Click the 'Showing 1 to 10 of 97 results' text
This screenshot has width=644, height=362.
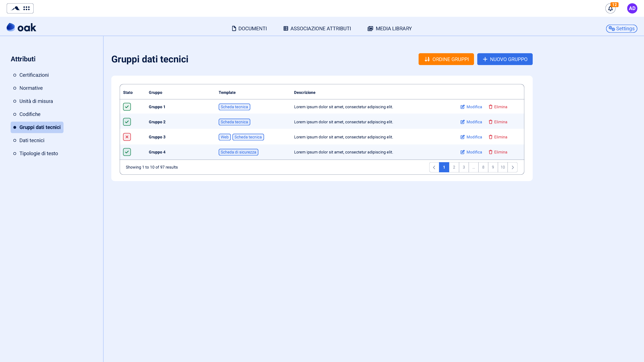pos(152,167)
